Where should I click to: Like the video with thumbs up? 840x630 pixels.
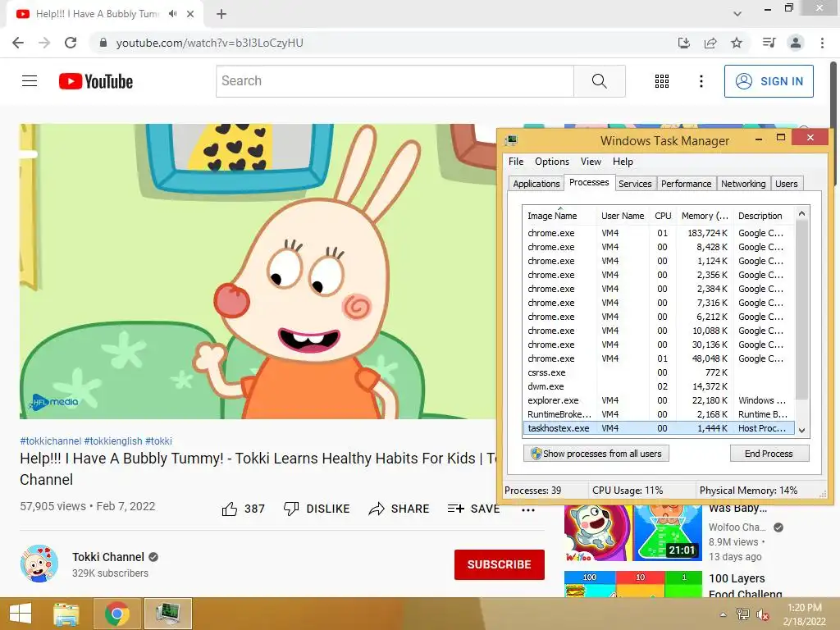click(x=243, y=509)
